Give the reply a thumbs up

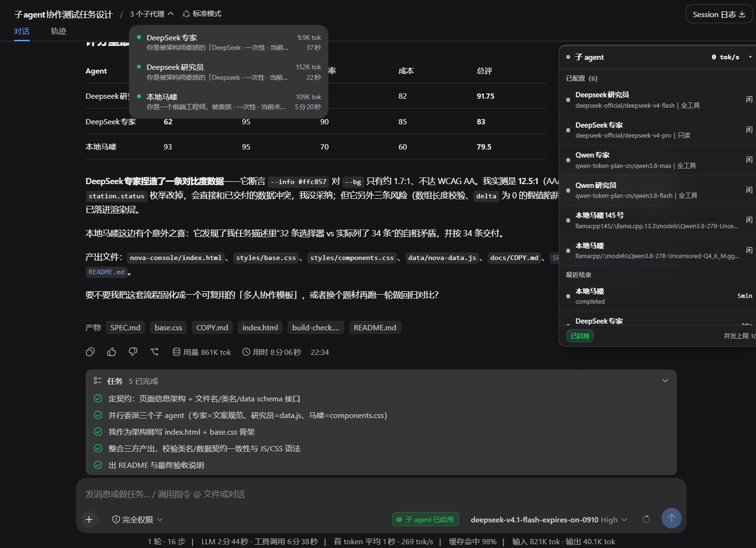(x=111, y=352)
